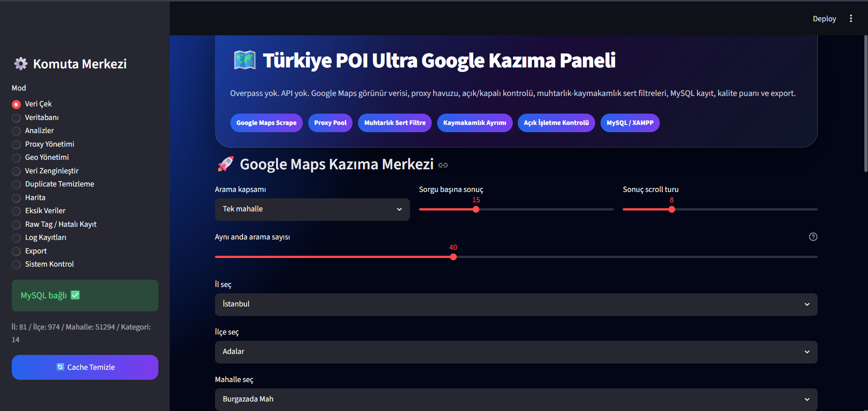Copy anchor link of Google Maps Kazıma Merkezi heading

pyautogui.click(x=443, y=165)
